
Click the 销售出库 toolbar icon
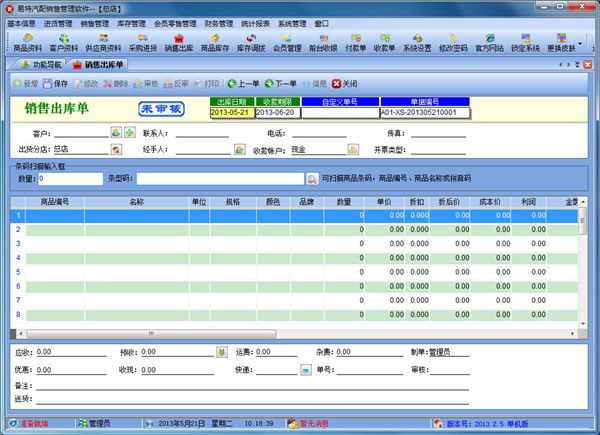tap(178, 42)
